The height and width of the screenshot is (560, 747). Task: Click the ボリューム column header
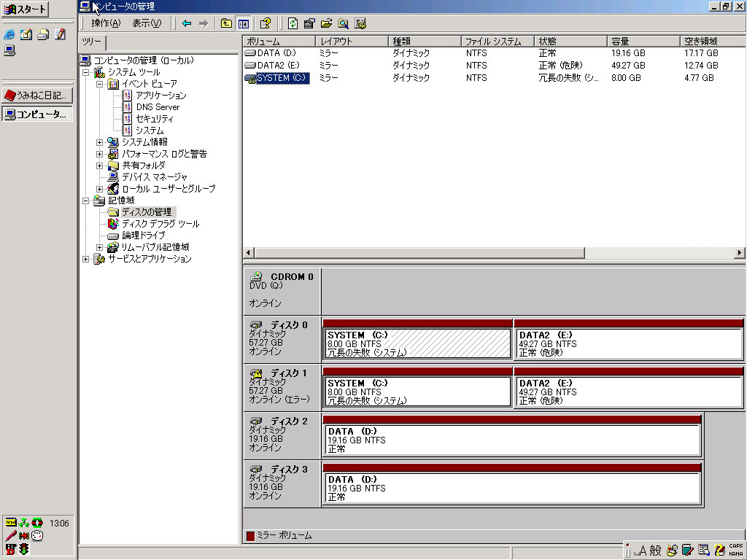click(279, 42)
